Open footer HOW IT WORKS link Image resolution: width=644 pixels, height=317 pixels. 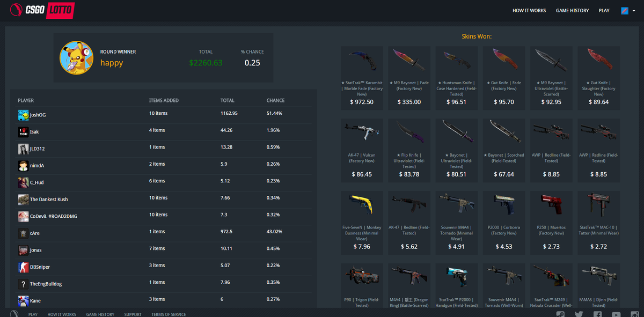[x=62, y=314]
